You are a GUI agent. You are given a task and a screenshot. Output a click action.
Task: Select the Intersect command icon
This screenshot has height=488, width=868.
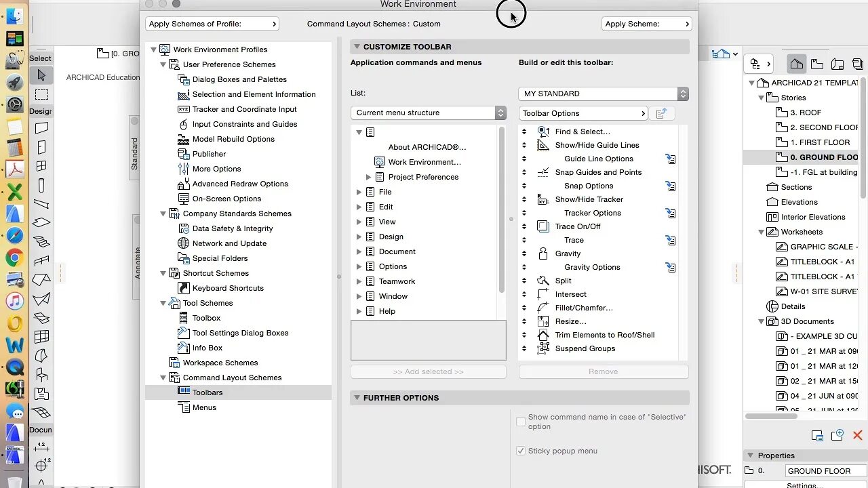pyautogui.click(x=543, y=294)
